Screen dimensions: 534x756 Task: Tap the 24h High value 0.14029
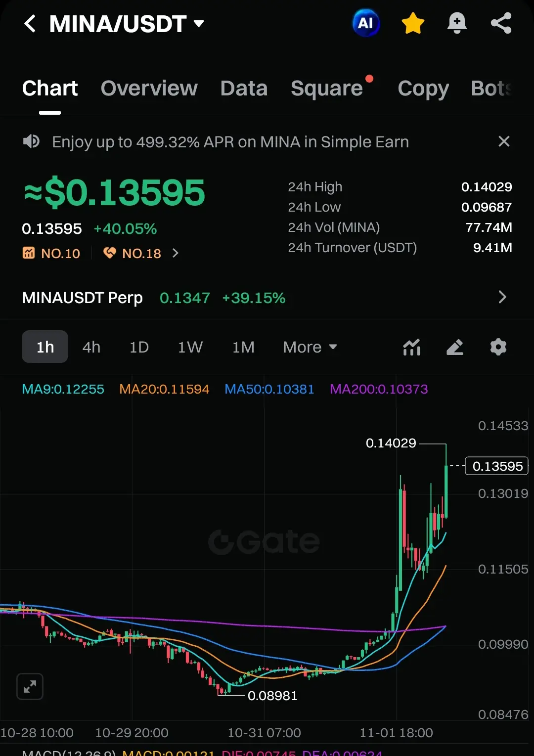point(487,187)
